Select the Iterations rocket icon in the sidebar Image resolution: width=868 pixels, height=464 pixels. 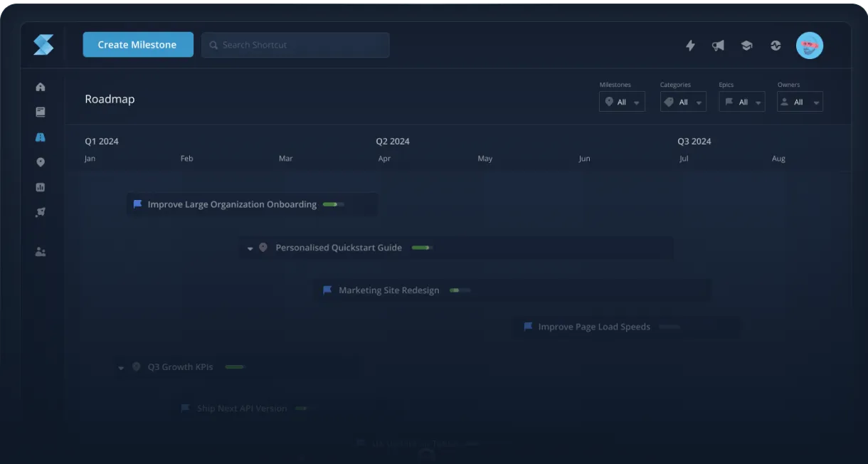pyautogui.click(x=41, y=212)
